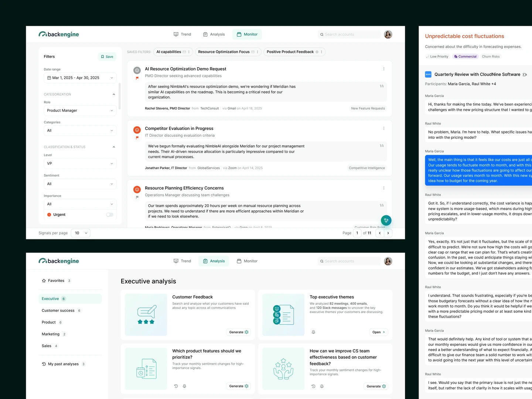Viewport: 532px width, 399px height.
Task: Switch to Monitor tab in Analysis window
Action: click(247, 261)
